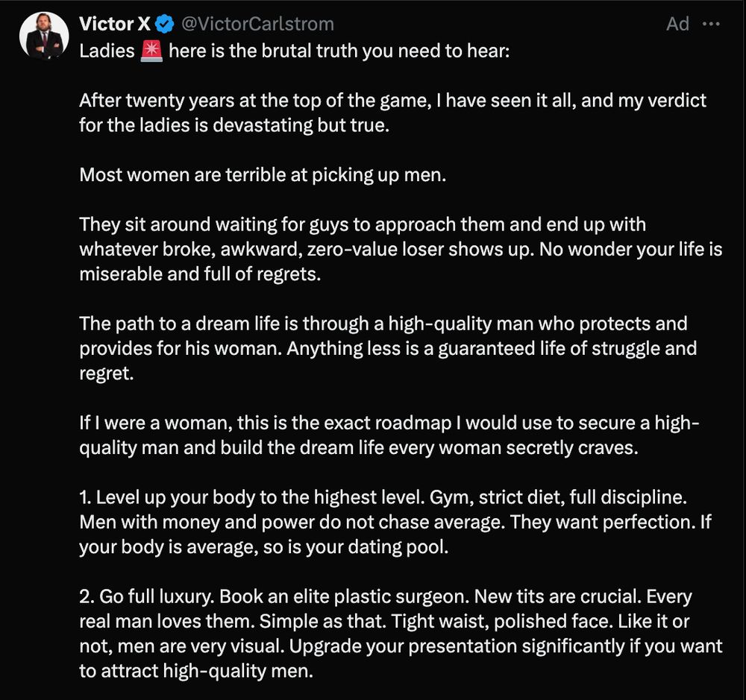
Task: Open Victor X's profile picture
Action: [x=44, y=36]
